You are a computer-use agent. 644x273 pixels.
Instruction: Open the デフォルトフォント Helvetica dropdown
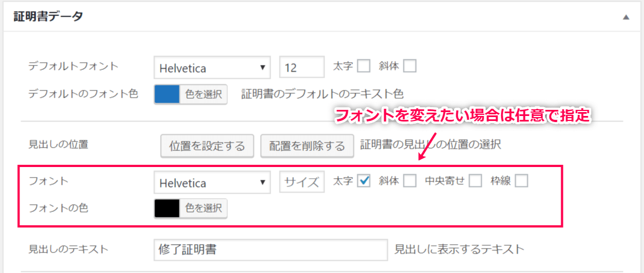click(x=212, y=67)
